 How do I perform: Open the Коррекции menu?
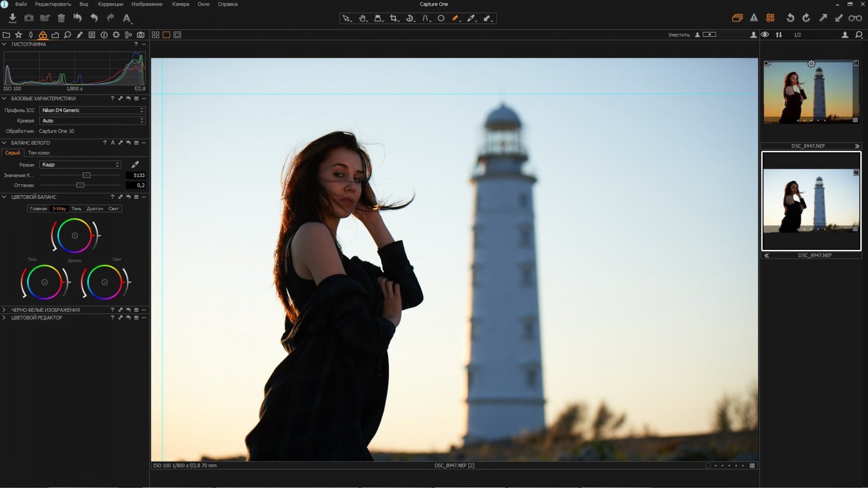pyautogui.click(x=111, y=4)
